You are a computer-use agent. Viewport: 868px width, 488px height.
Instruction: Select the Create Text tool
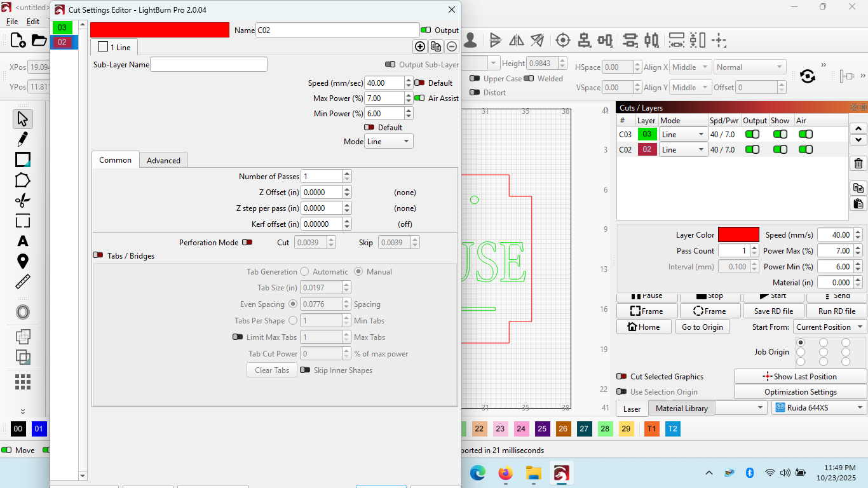pyautogui.click(x=23, y=241)
